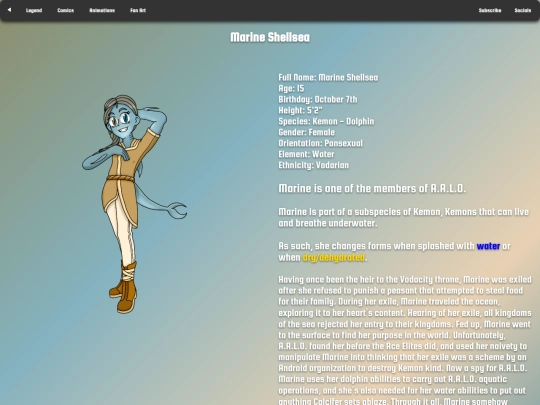Open the Fan Art menu item

(x=138, y=10)
